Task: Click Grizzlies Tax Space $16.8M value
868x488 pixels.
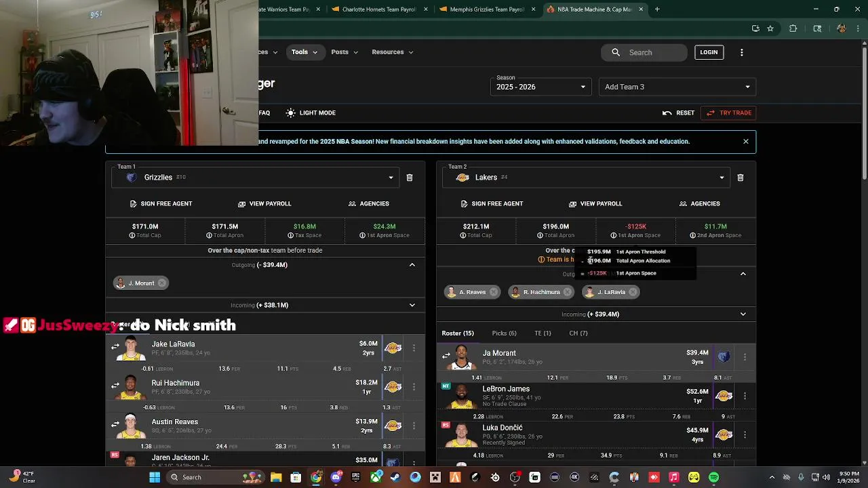Action: pos(304,226)
